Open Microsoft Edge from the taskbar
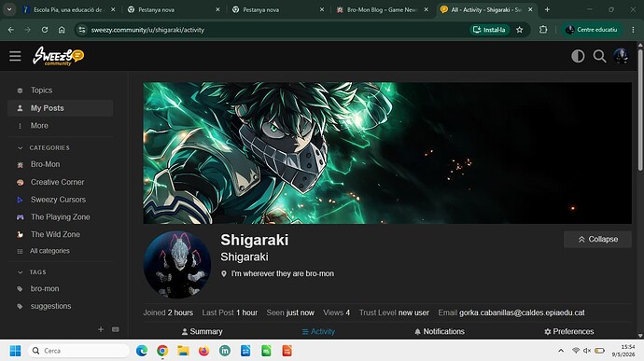The width and height of the screenshot is (644, 361). [x=142, y=351]
